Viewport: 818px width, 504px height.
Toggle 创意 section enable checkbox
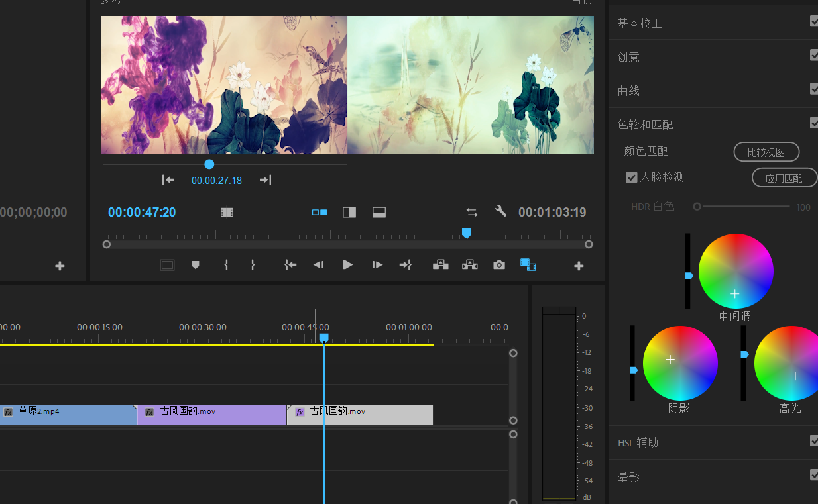pos(814,55)
